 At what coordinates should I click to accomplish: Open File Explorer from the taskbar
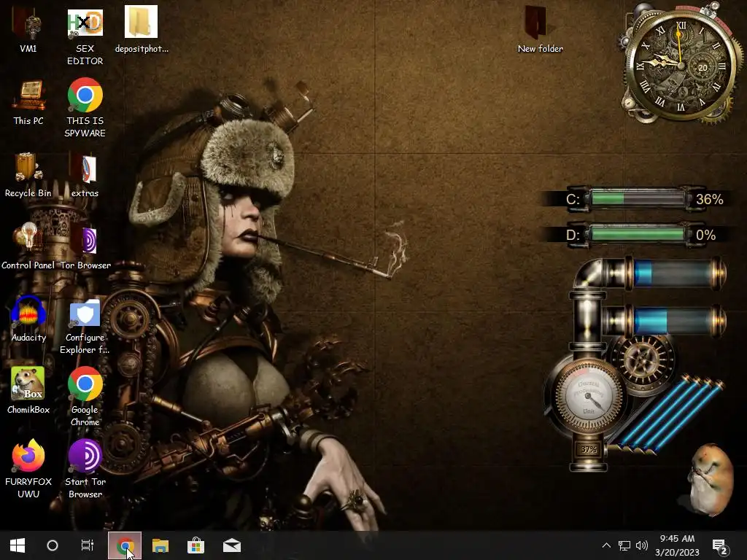click(x=160, y=545)
